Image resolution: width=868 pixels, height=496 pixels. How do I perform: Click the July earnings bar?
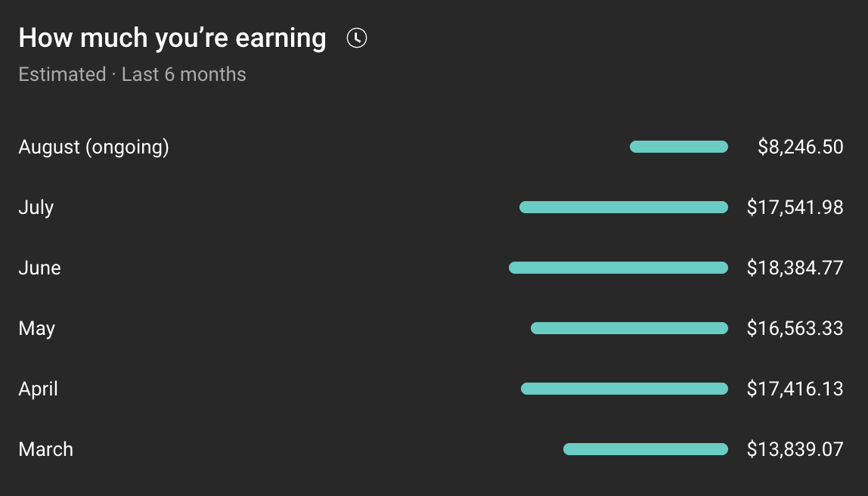(x=623, y=207)
